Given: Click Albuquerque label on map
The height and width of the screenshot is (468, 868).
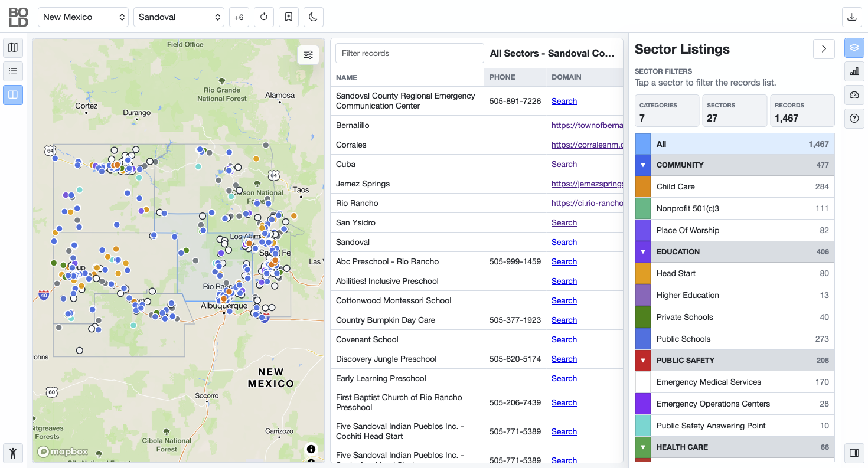Looking at the screenshot, I should (x=224, y=306).
